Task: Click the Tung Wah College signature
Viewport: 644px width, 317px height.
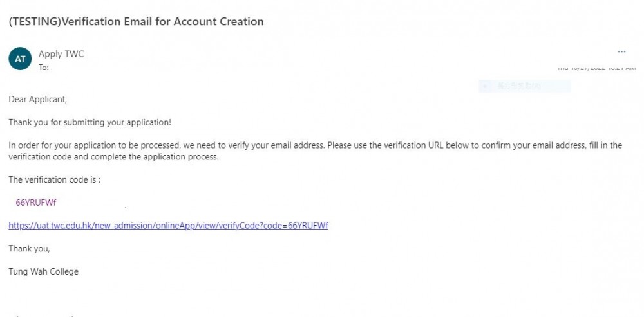Action: (43, 271)
